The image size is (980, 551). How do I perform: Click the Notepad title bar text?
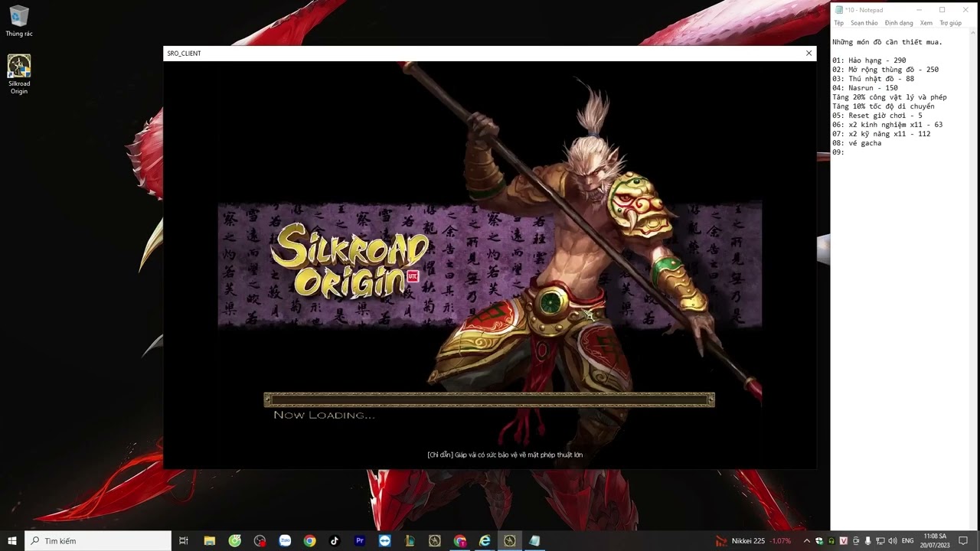(864, 10)
